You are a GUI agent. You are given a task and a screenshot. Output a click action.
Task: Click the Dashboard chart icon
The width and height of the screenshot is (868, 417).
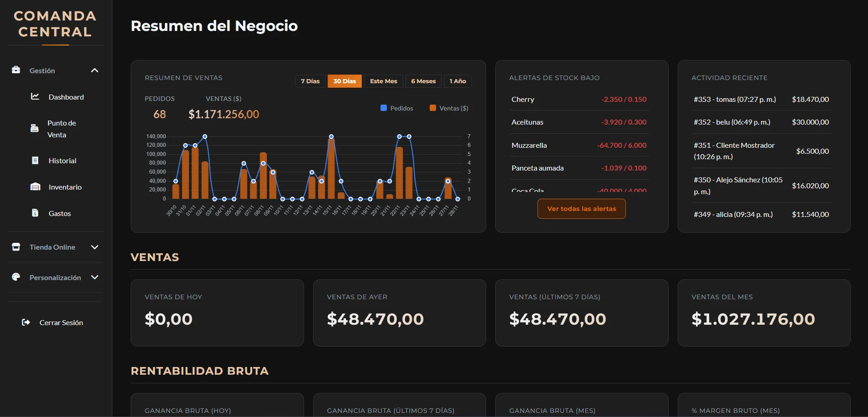click(x=35, y=96)
